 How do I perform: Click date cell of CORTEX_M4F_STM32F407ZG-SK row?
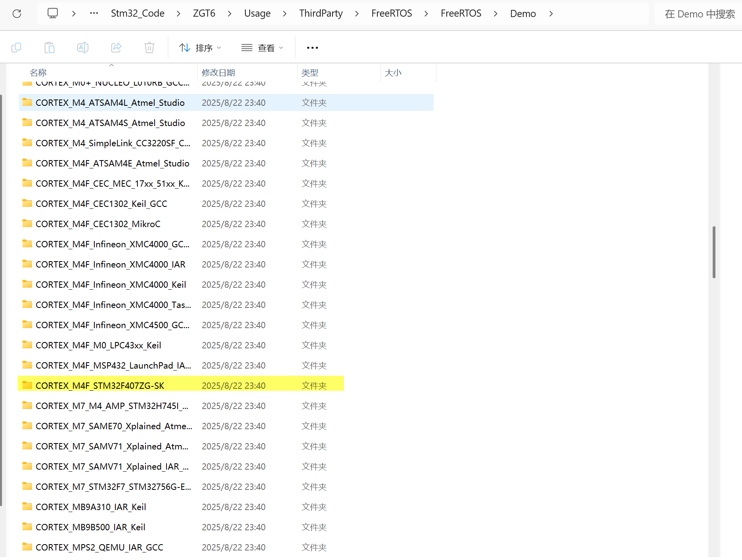coord(233,386)
